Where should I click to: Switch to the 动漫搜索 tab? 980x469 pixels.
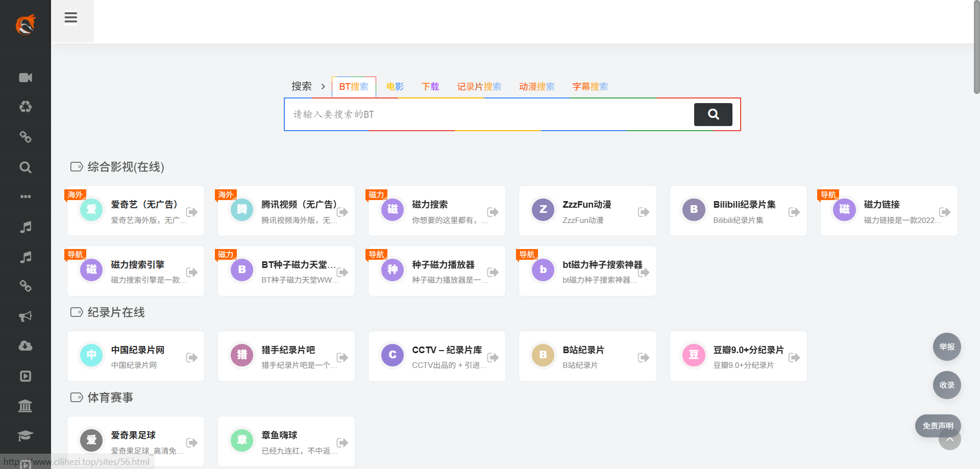[537, 87]
